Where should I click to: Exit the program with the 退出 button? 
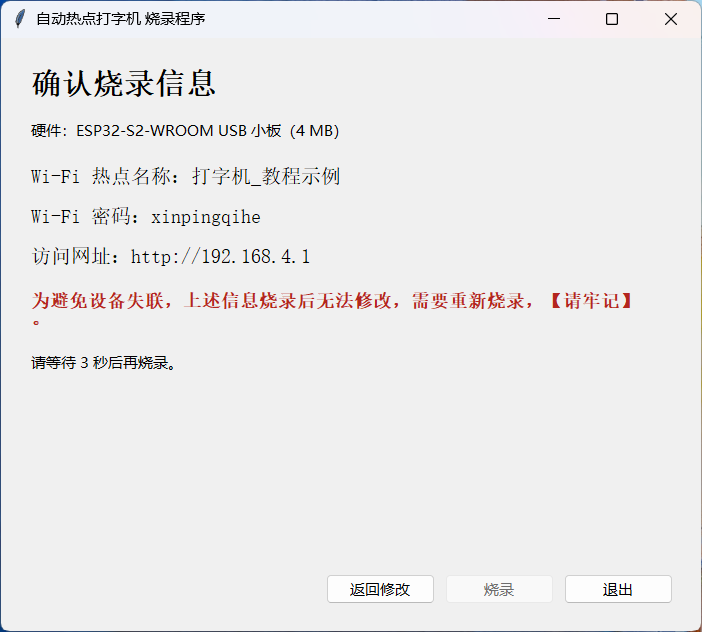(x=618, y=589)
